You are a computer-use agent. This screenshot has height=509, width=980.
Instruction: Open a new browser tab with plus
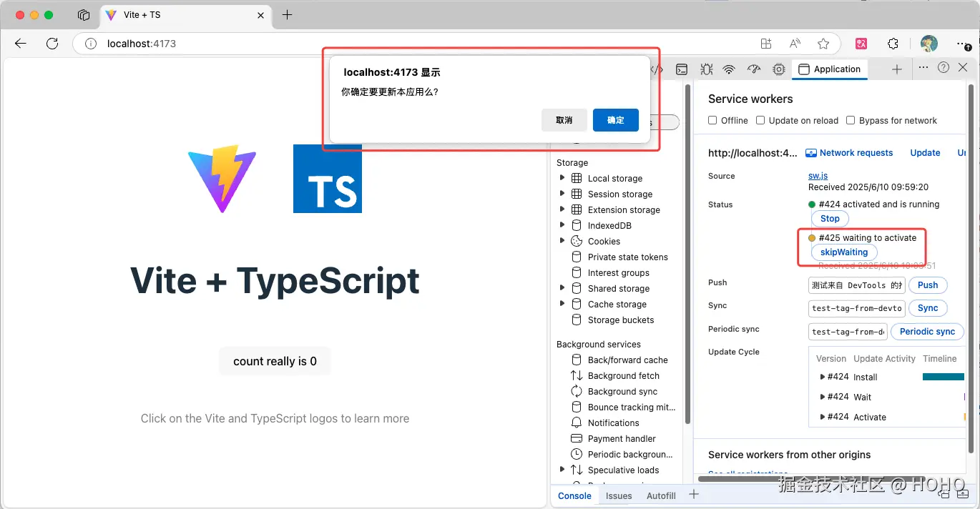tap(287, 15)
